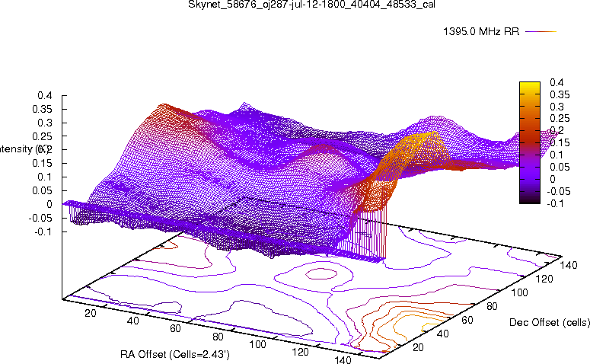The height and width of the screenshot is (364, 590).
Task: Click tick 100 on the RA Offset axis
Action: (257, 344)
